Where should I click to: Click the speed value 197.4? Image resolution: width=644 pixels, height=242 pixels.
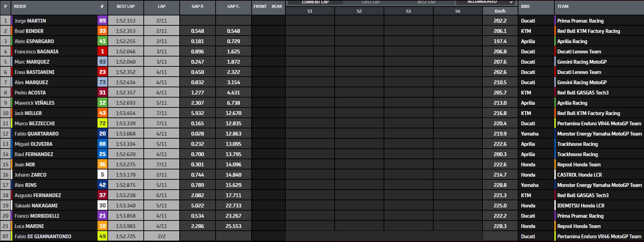click(x=500, y=41)
